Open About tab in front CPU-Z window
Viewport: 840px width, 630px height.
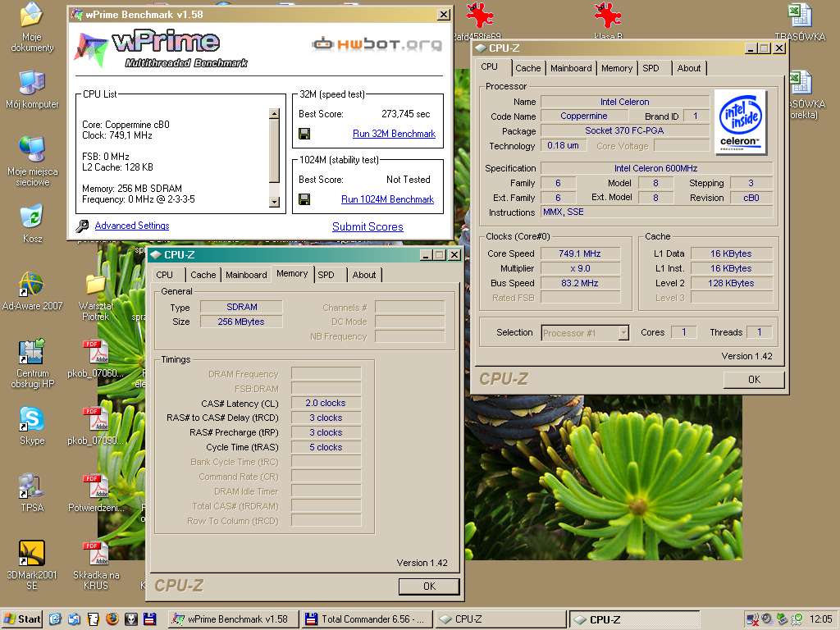click(363, 275)
